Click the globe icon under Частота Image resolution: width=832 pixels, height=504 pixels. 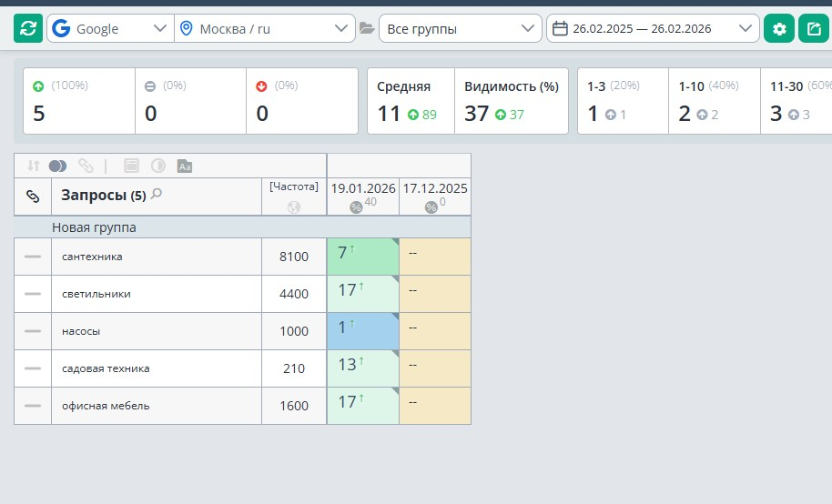point(294,207)
